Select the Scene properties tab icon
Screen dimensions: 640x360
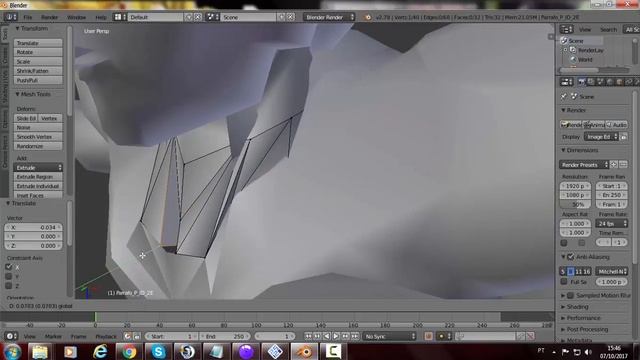[600, 82]
